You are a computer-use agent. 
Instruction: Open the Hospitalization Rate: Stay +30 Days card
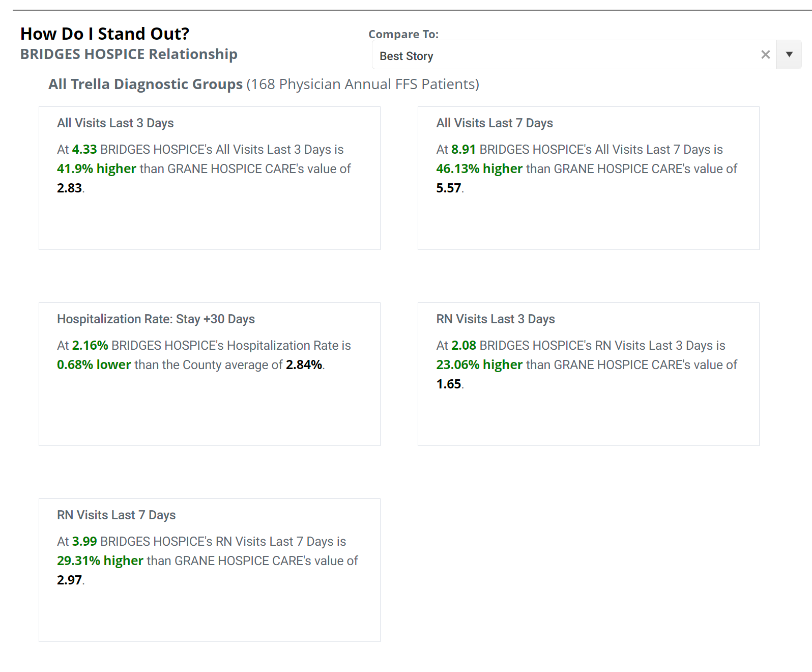pyautogui.click(x=156, y=319)
